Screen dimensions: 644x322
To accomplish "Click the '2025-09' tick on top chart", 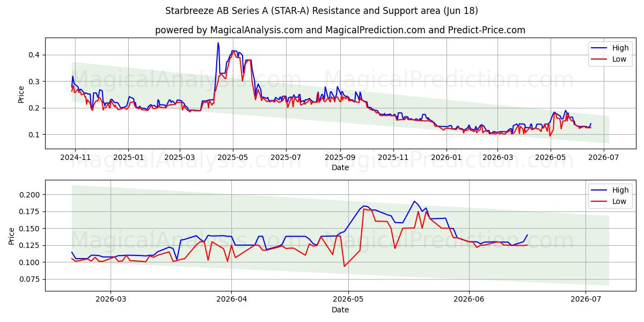I will pyautogui.click(x=340, y=157).
